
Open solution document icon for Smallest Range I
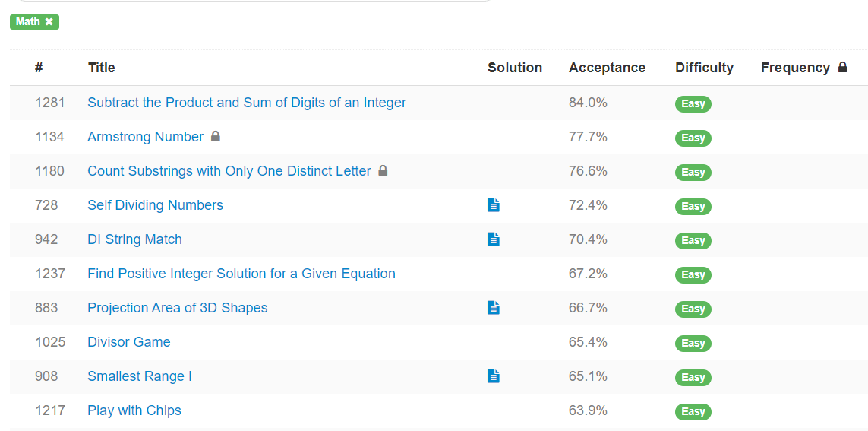[493, 376]
